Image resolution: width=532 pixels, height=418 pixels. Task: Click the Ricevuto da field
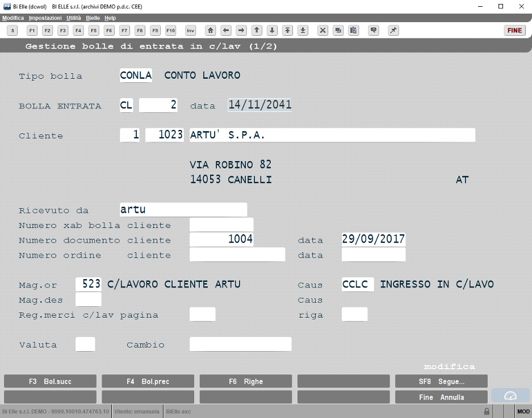coord(183,209)
